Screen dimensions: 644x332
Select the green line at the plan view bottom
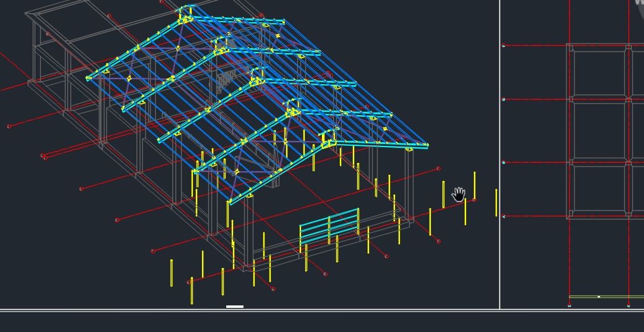[606, 296]
